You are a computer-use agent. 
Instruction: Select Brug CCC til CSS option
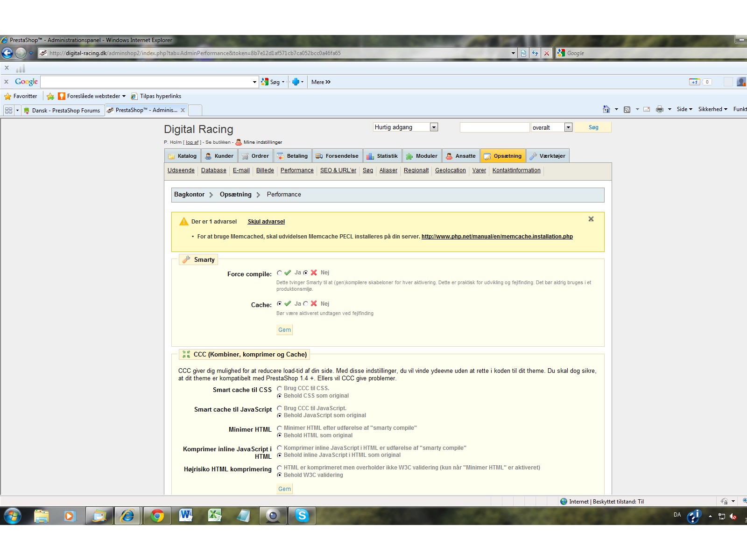coord(279,388)
